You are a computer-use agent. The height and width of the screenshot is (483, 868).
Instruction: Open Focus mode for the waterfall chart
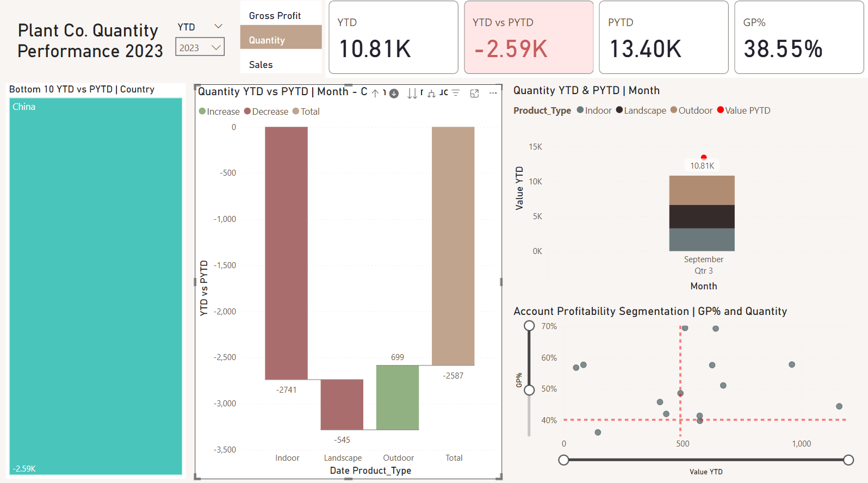pos(474,93)
